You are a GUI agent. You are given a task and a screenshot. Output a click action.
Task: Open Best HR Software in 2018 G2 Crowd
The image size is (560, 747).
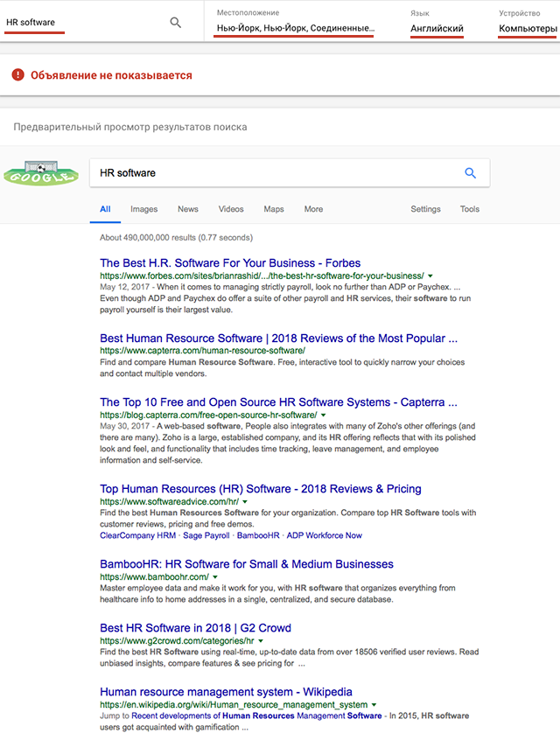point(195,628)
